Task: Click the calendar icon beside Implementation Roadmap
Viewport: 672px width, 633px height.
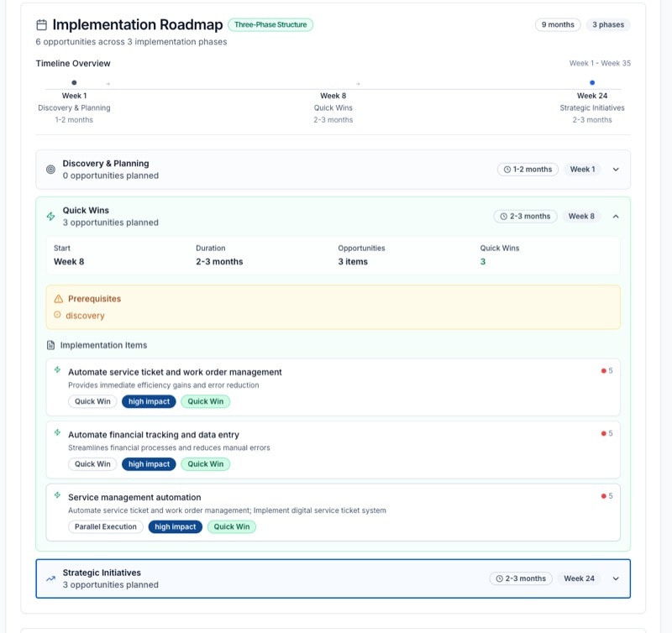Action: [42, 25]
